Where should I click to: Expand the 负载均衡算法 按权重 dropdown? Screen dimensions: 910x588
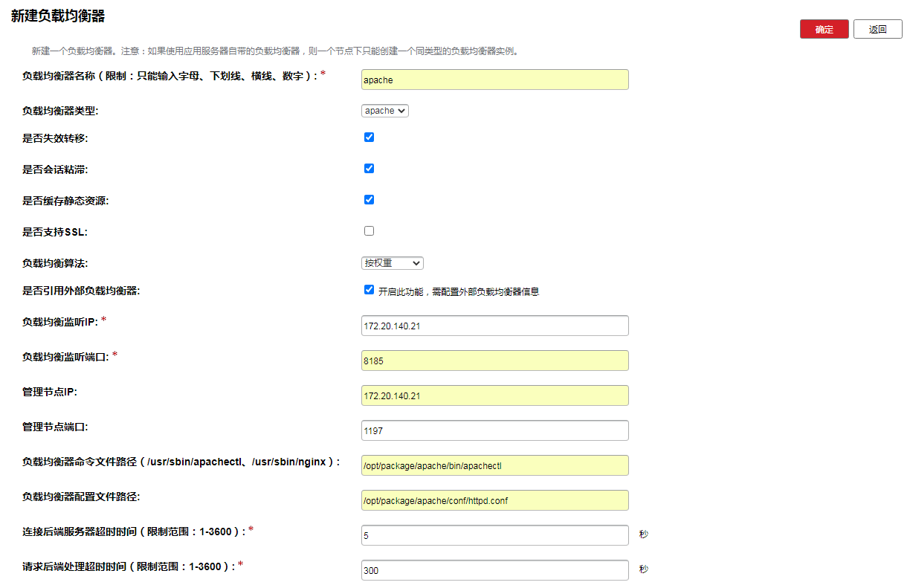(x=392, y=263)
